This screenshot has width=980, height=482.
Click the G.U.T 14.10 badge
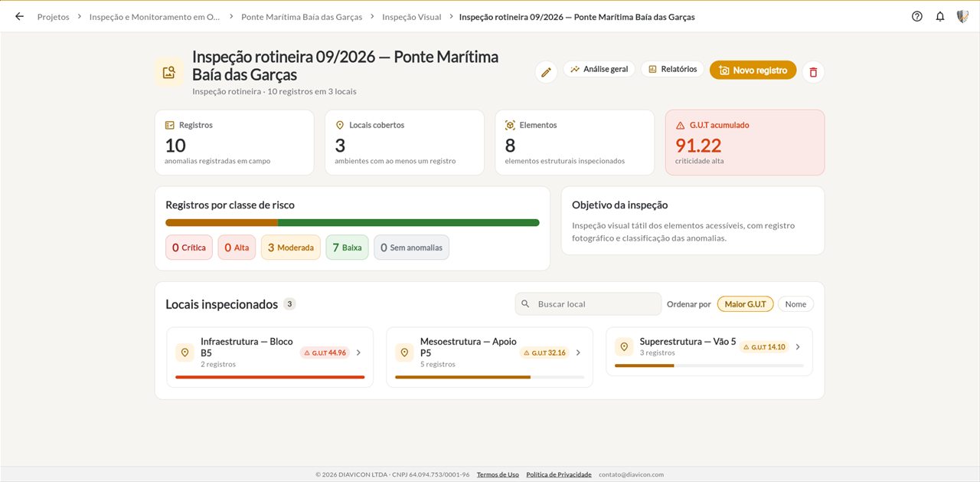764,347
